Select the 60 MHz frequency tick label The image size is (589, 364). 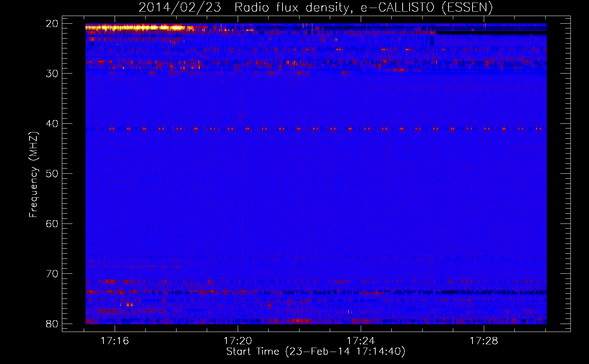tap(52, 224)
